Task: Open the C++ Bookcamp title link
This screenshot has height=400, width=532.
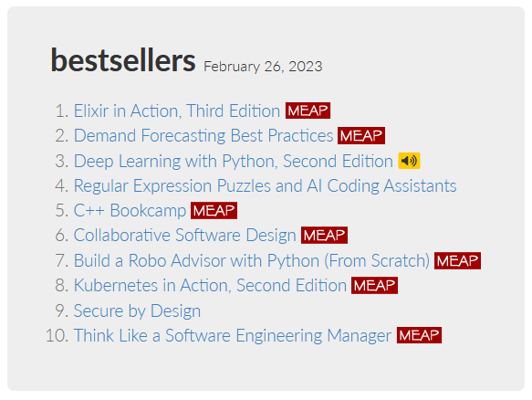Action: click(x=130, y=211)
